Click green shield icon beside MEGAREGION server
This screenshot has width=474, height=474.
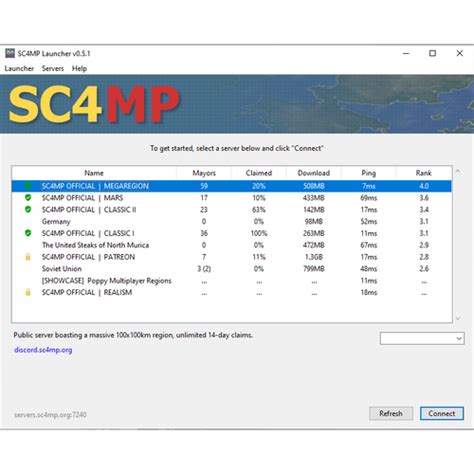pyautogui.click(x=28, y=186)
